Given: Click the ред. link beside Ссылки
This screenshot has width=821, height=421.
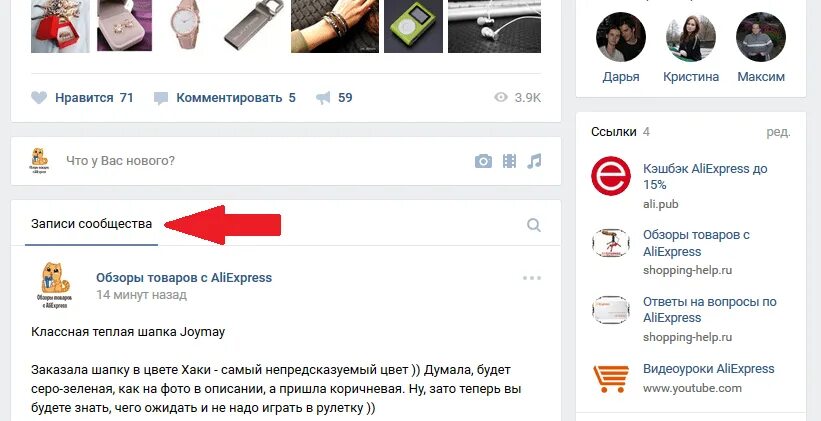Looking at the screenshot, I should coord(779,132).
